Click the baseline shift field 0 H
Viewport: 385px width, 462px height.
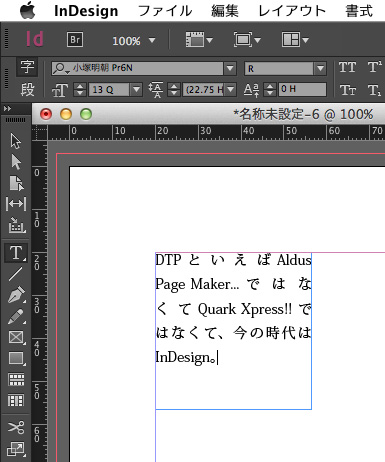coord(302,89)
